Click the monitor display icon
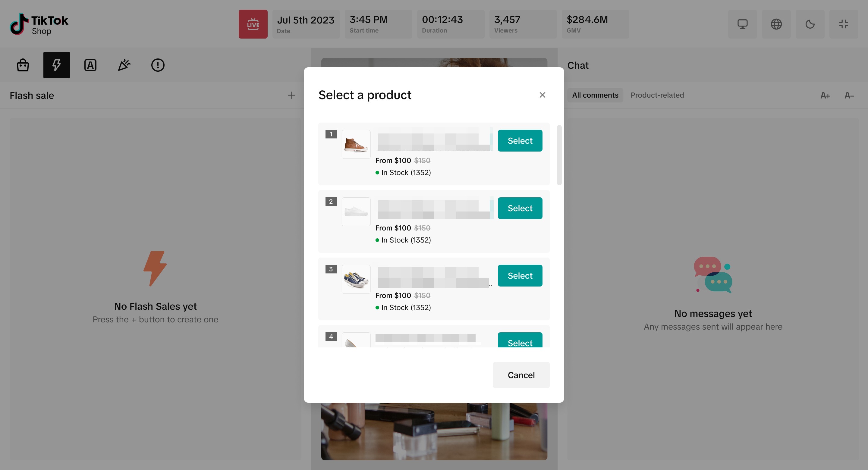Image resolution: width=868 pixels, height=470 pixels. coord(742,24)
